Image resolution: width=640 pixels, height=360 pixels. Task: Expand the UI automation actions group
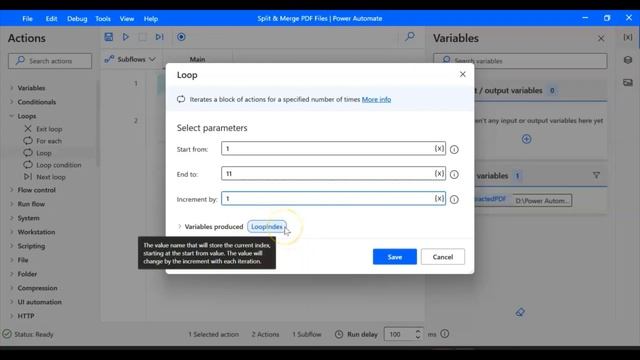point(11,302)
